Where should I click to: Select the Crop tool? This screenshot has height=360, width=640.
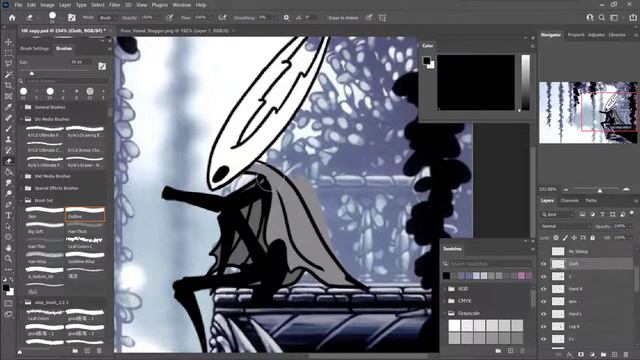pyautogui.click(x=8, y=85)
